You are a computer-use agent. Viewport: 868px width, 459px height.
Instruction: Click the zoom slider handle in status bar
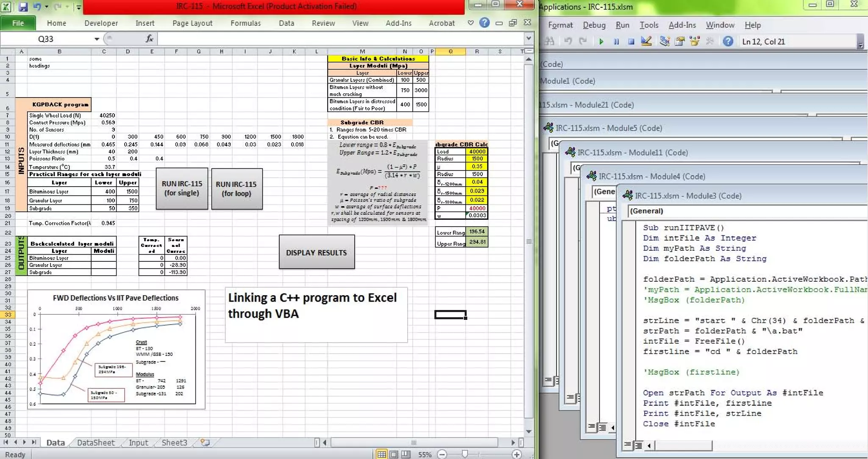click(465, 454)
